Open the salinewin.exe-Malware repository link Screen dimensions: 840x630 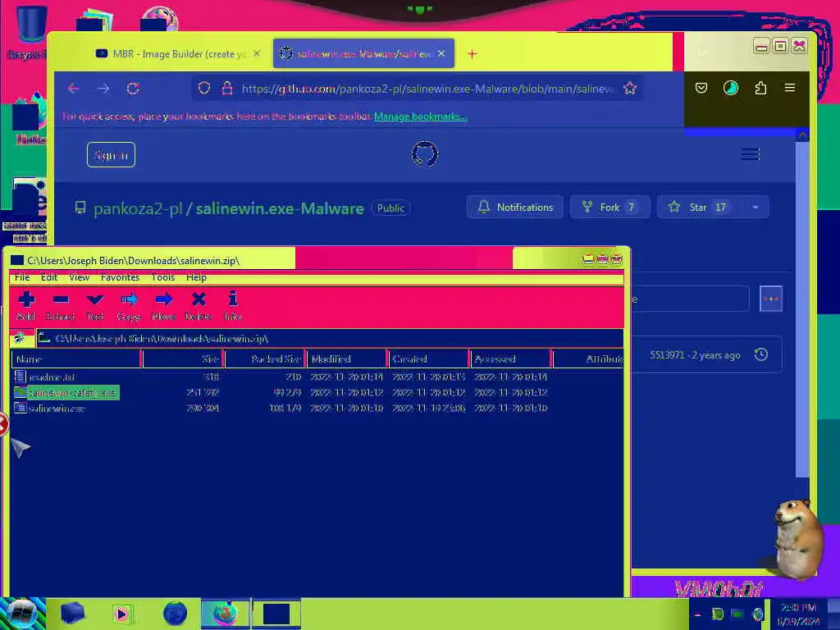280,208
